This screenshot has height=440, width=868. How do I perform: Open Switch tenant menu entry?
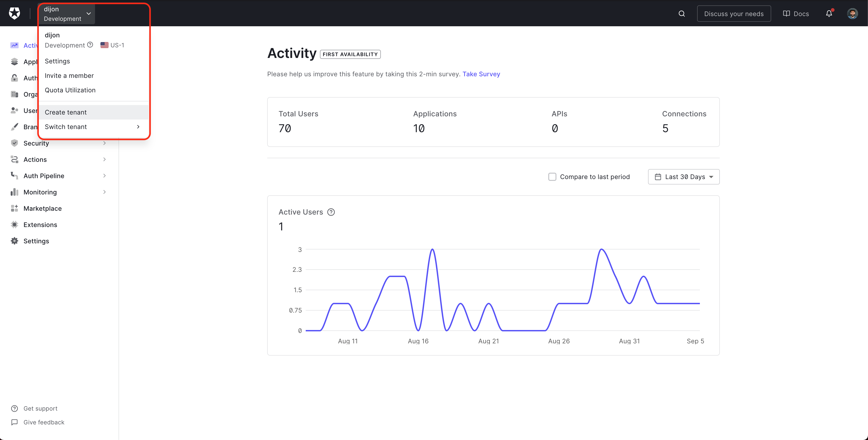[94, 127]
